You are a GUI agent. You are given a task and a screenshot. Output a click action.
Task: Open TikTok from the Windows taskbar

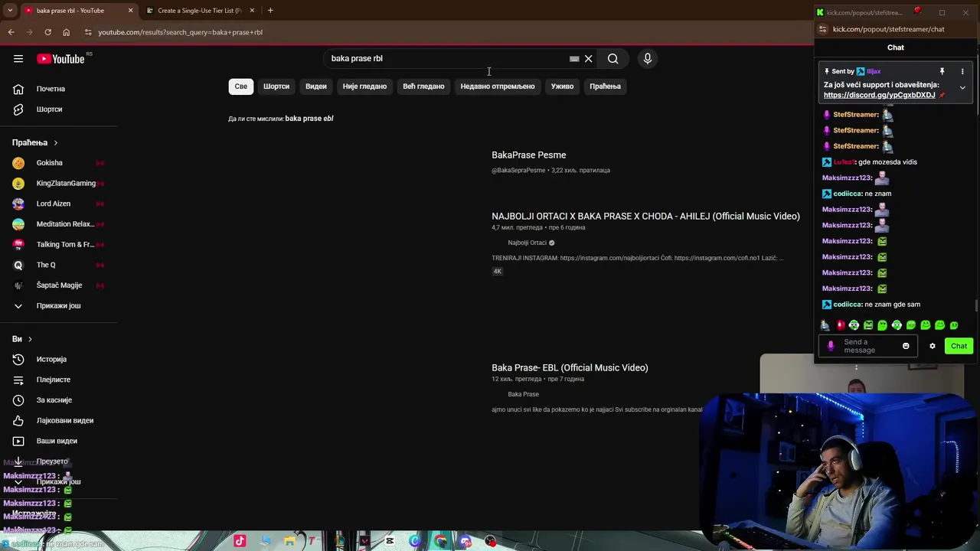click(x=240, y=541)
